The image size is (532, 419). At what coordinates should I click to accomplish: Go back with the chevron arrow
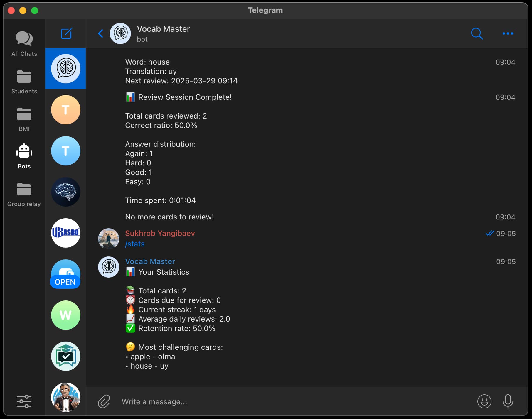tap(100, 33)
